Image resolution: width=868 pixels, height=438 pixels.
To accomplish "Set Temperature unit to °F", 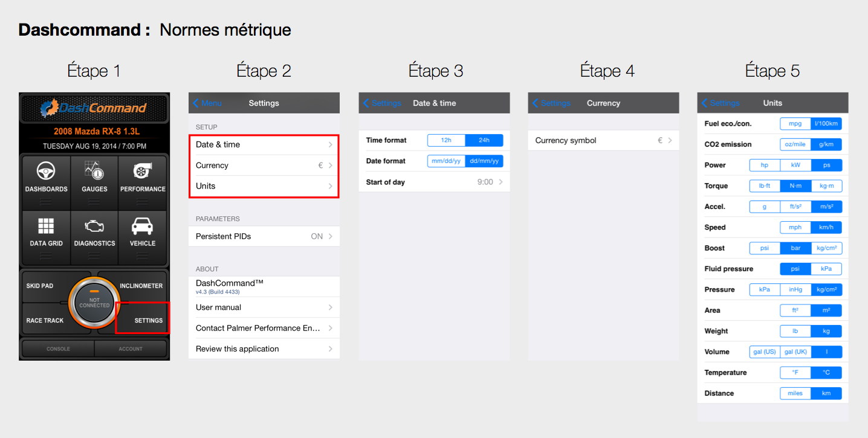I will 795,373.
